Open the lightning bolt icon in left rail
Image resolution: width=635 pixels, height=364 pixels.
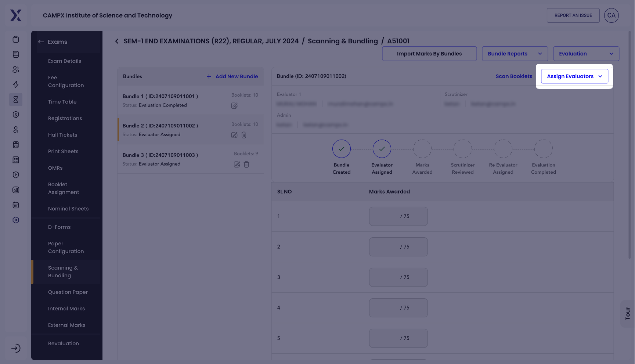(x=16, y=84)
